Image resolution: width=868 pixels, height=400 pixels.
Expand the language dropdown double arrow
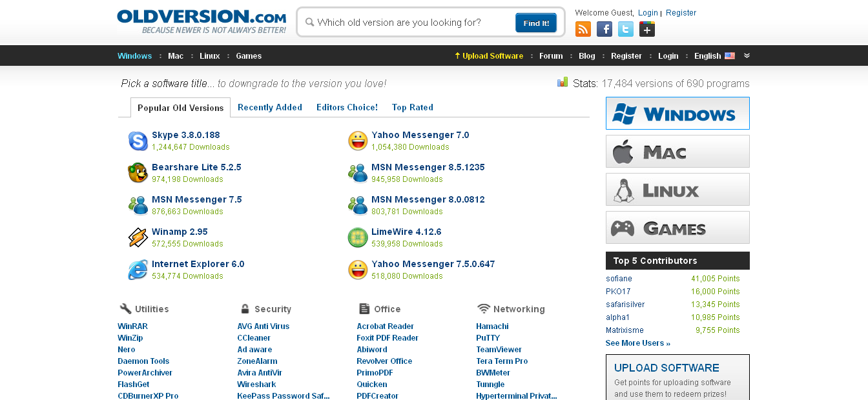pyautogui.click(x=747, y=55)
